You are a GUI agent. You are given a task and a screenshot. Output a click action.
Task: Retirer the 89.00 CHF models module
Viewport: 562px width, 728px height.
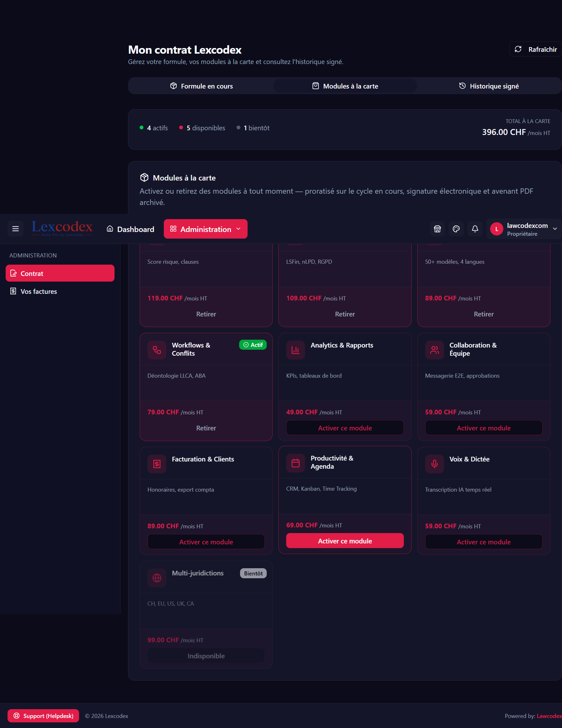click(484, 314)
